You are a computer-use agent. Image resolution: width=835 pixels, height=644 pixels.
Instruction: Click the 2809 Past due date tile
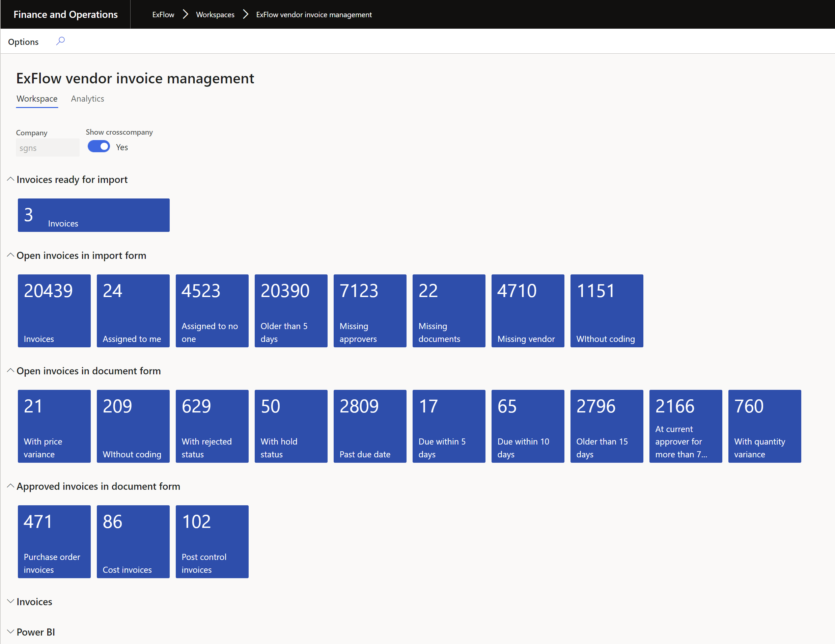click(x=370, y=426)
